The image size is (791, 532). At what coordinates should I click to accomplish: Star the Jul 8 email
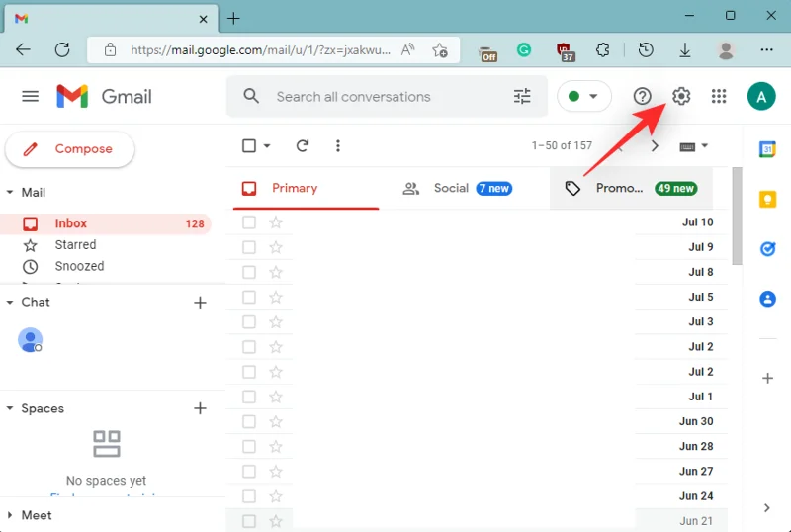[276, 272]
